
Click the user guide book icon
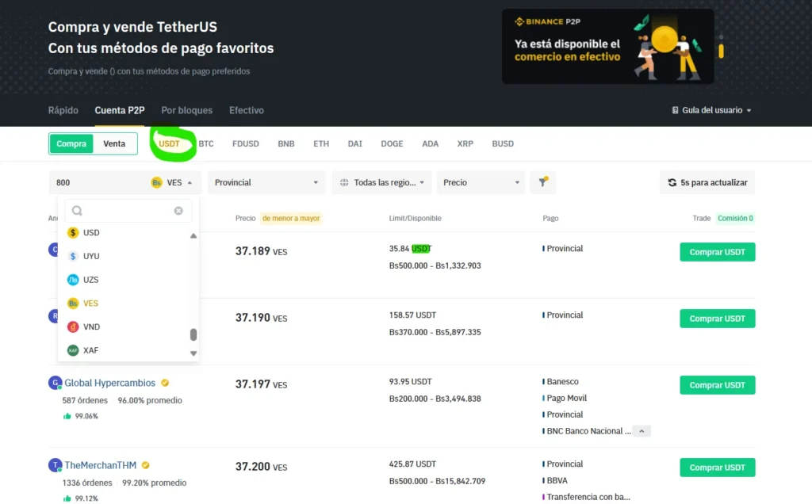click(x=675, y=110)
